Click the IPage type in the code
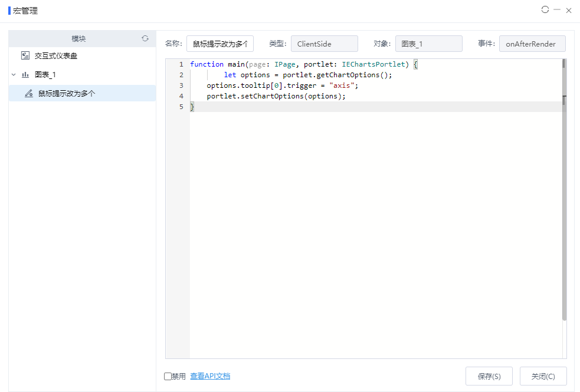 [285, 64]
